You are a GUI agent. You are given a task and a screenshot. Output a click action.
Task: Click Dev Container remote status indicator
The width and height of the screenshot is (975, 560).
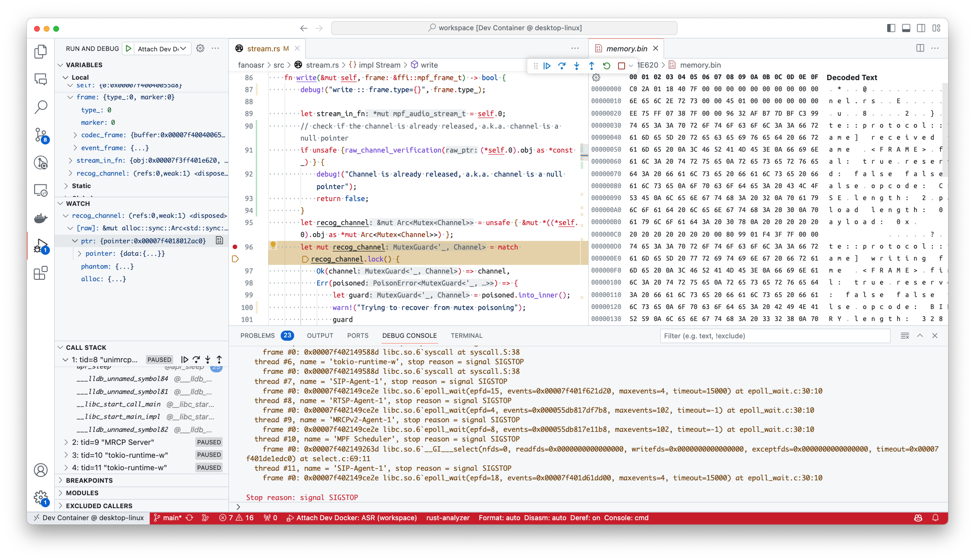(x=89, y=518)
